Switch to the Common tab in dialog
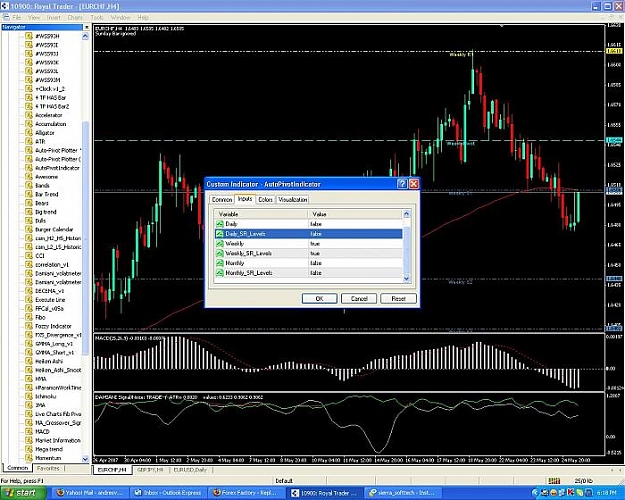This screenshot has height=500, width=625. click(x=222, y=199)
